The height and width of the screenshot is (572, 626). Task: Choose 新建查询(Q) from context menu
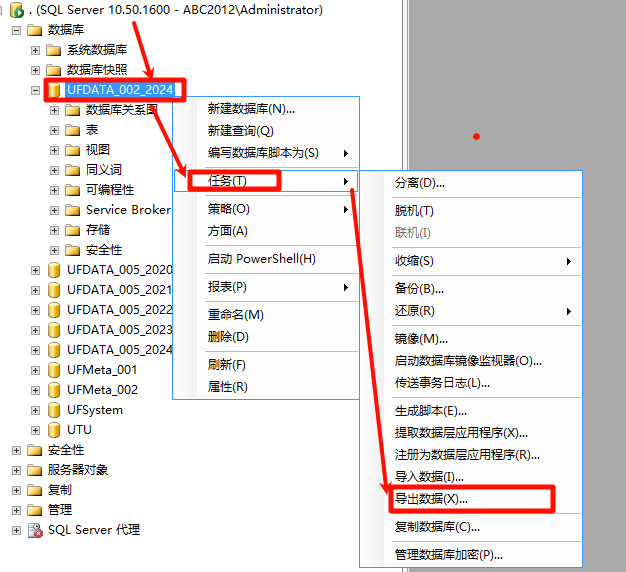click(266, 131)
